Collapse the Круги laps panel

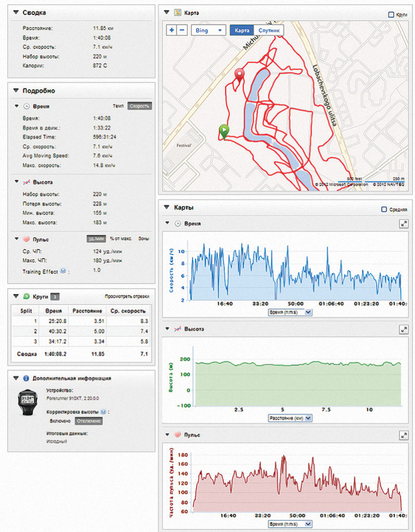pos(16,296)
